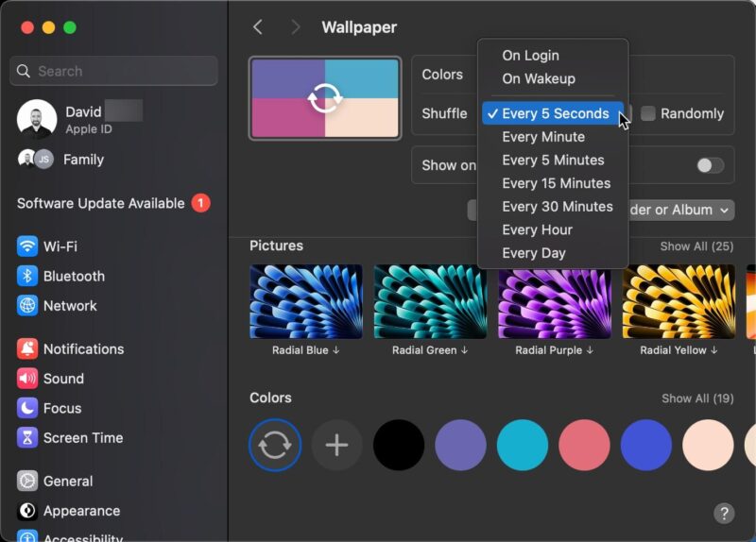This screenshot has width=756, height=542.
Task: Select the cyan color swatch
Action: (x=523, y=445)
